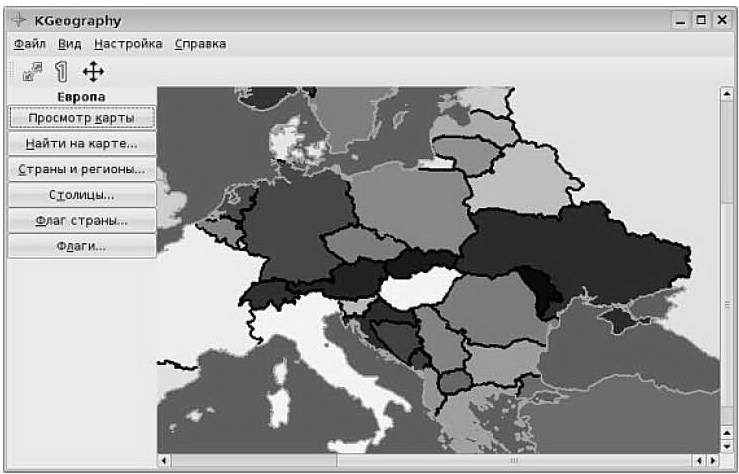This screenshot has width=739, height=474.
Task: Open the Столицы quiz
Action: coord(82,195)
